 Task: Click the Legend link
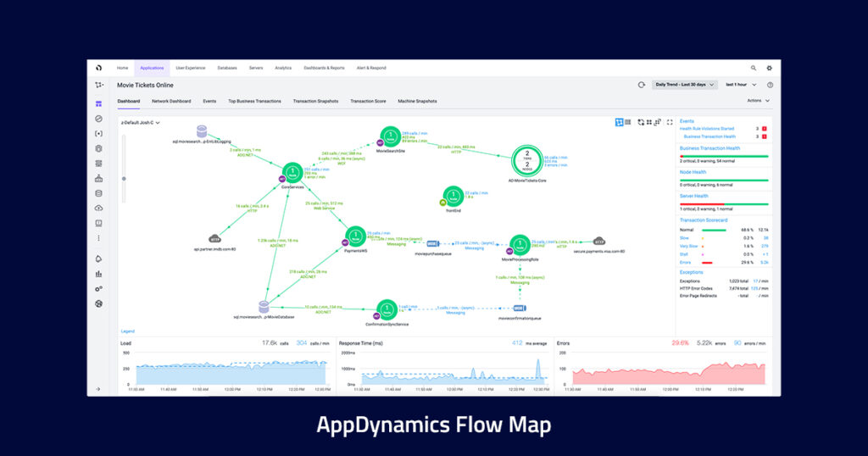click(128, 331)
